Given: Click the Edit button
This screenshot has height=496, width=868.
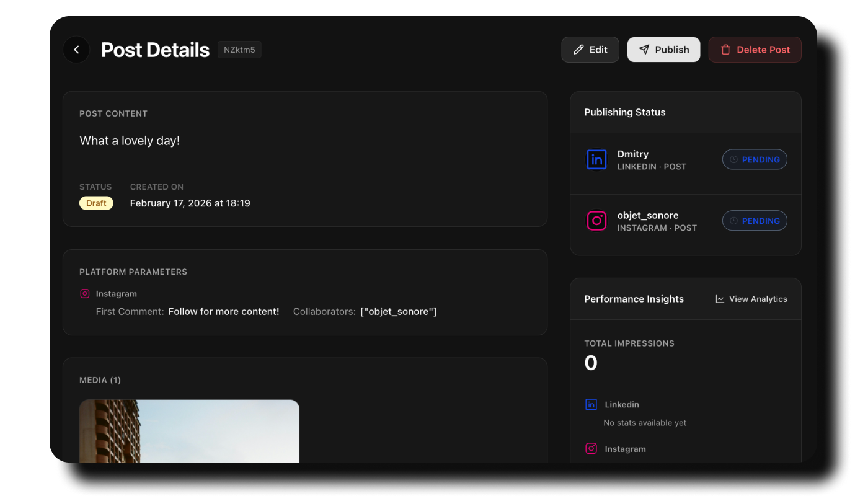Looking at the screenshot, I should point(590,50).
